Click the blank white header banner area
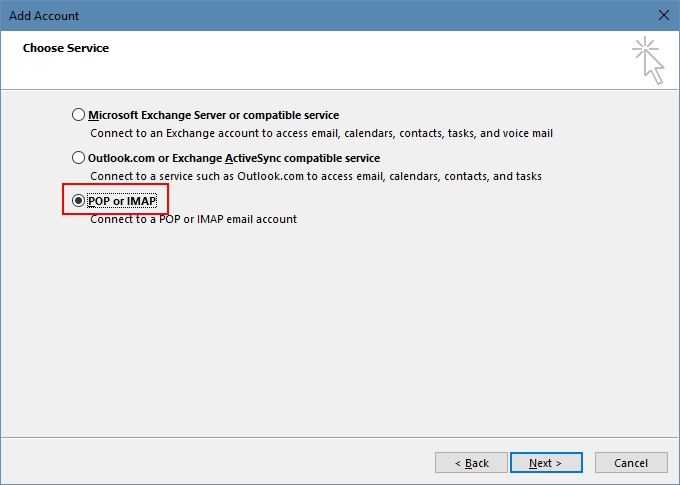680x485 pixels. 350,60
